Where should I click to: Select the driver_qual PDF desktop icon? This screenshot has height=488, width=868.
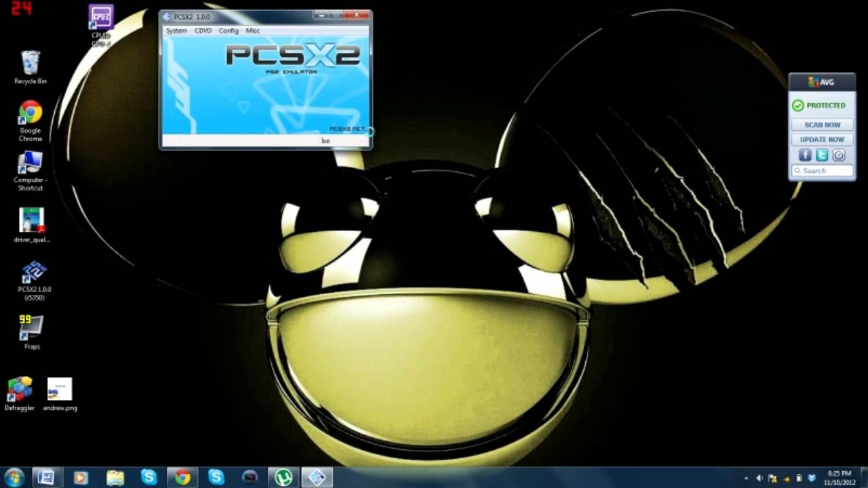point(32,225)
